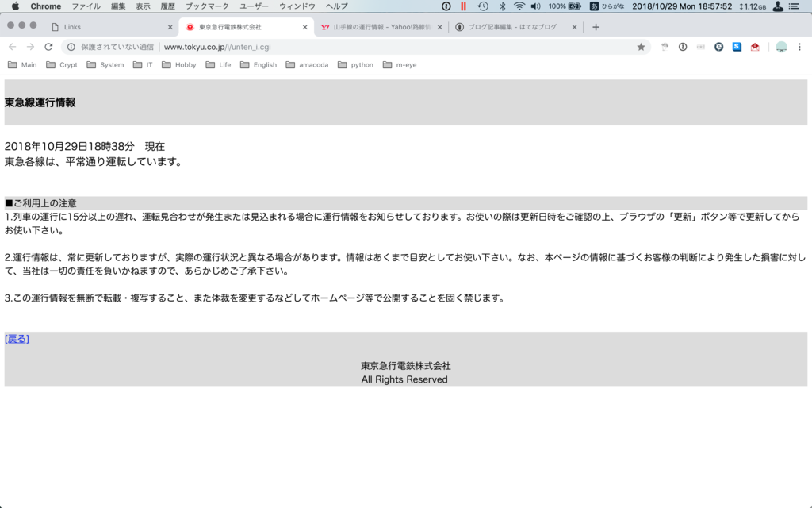Click the ひらがな input source in menu bar
The image size is (812, 508).
coord(613,7)
